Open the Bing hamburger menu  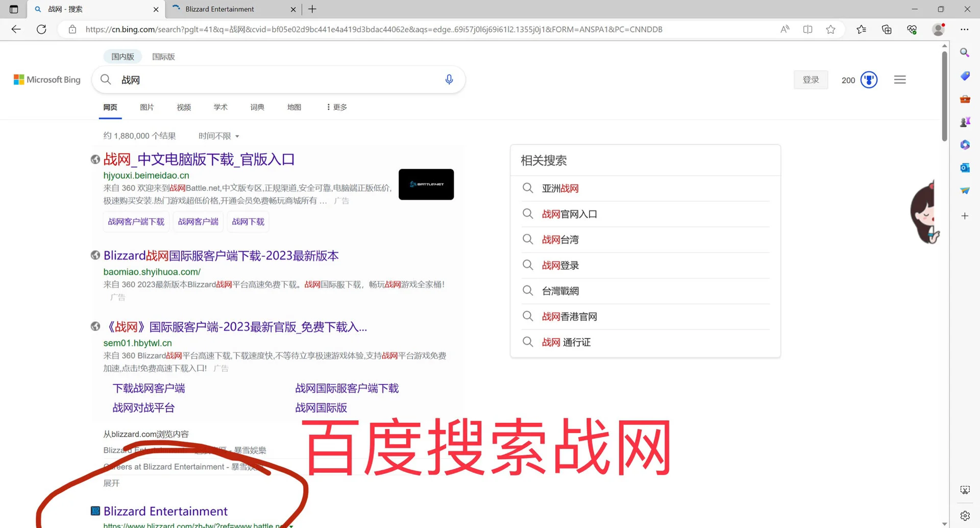pos(900,80)
